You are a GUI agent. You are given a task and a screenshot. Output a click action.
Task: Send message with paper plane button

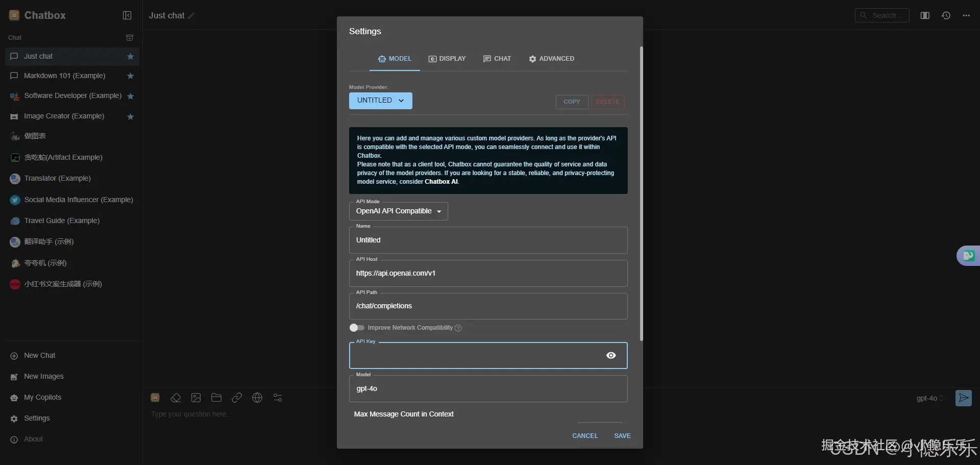pyautogui.click(x=964, y=398)
